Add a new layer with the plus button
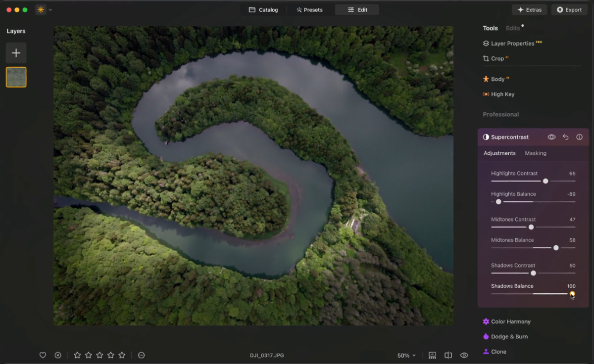The image size is (594, 364). tap(16, 53)
